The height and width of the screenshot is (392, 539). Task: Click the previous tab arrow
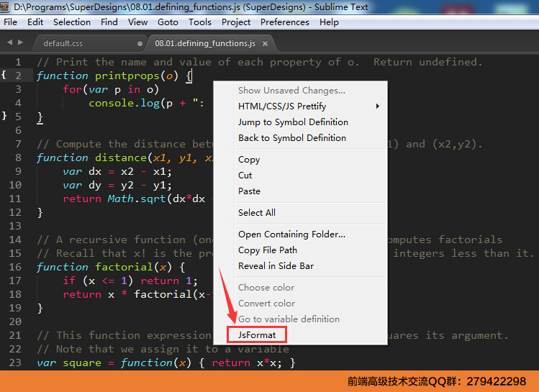(9, 42)
